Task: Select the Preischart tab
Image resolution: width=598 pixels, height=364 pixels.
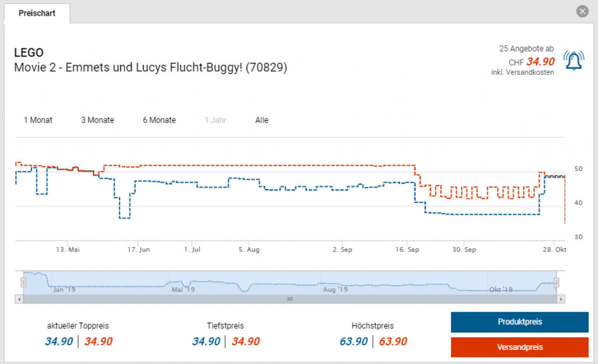Action: (37, 13)
